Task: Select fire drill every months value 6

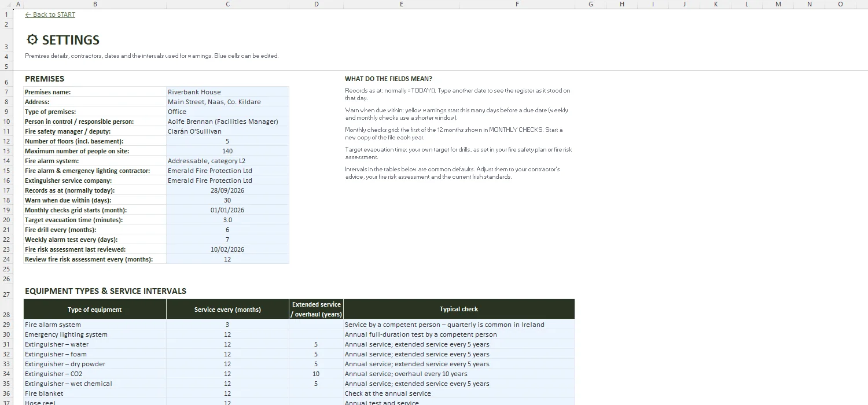Action: 227,230
